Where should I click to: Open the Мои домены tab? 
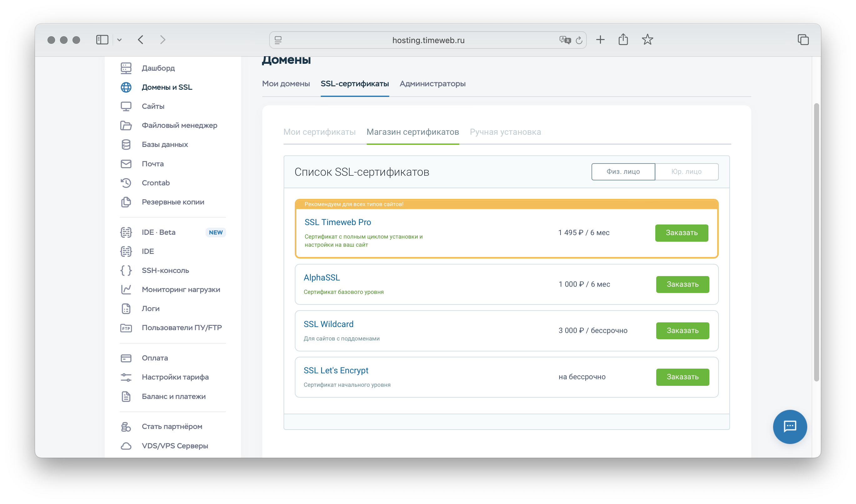[x=286, y=83]
